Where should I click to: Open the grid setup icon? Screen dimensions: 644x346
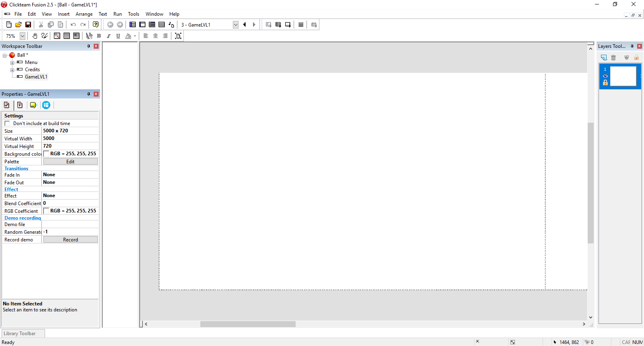[57, 36]
